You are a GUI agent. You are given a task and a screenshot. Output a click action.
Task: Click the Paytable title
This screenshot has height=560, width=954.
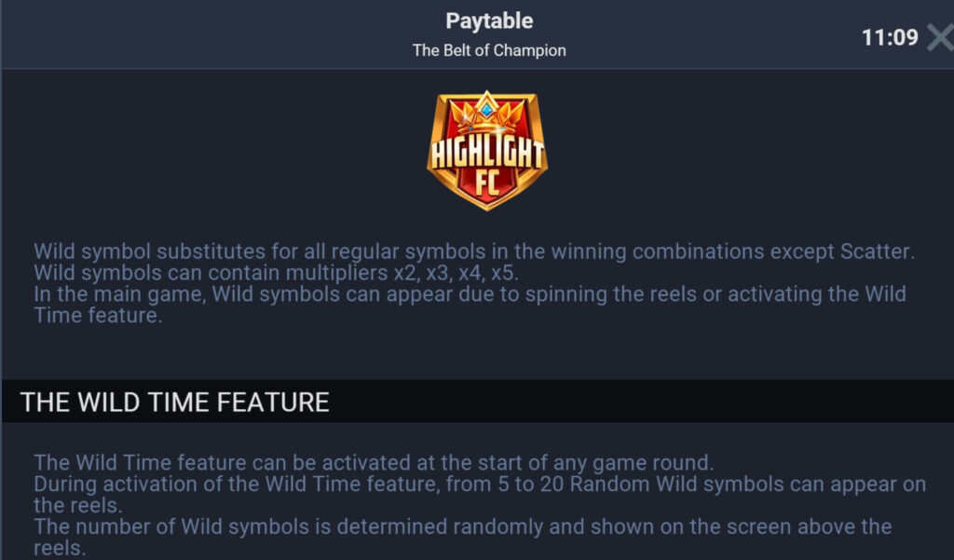click(489, 20)
